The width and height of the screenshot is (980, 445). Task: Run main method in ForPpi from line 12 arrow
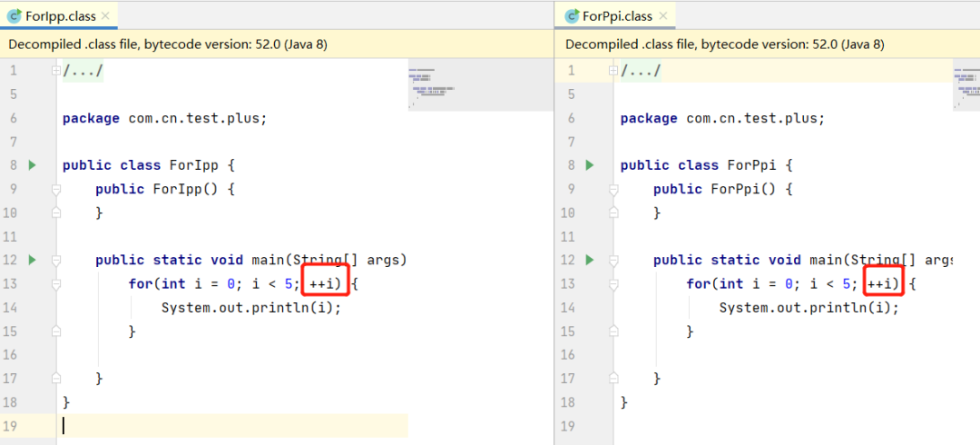[590, 260]
